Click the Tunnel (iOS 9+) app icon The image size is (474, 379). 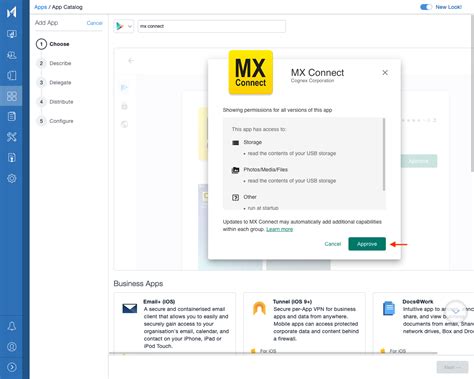[259, 308]
